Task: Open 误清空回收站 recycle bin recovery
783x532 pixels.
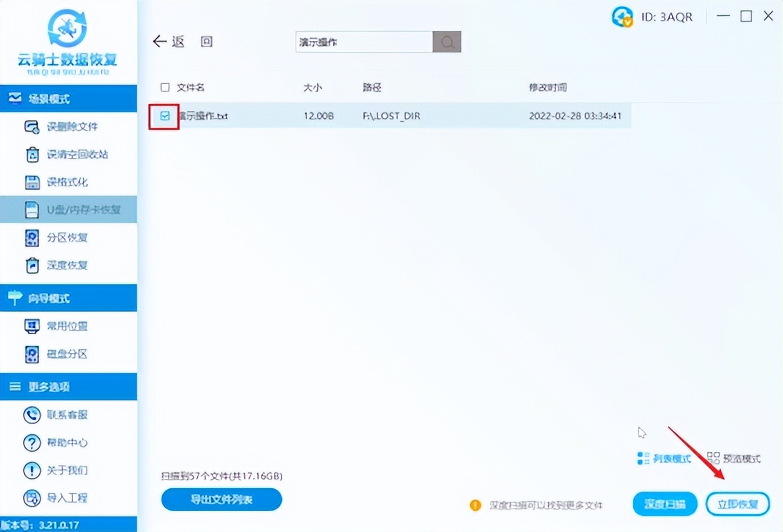Action: pyautogui.click(x=33, y=154)
